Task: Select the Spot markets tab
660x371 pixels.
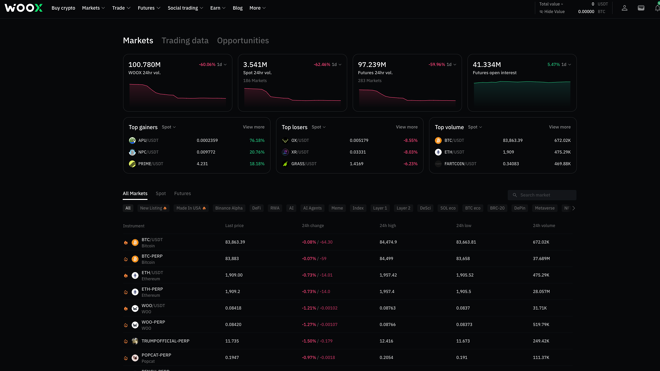Action: click(x=161, y=194)
